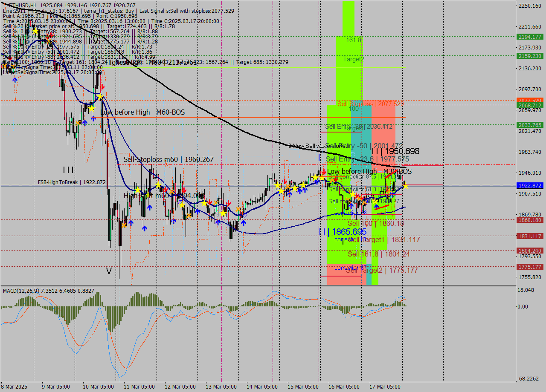Click the wave III label on left

68,170
